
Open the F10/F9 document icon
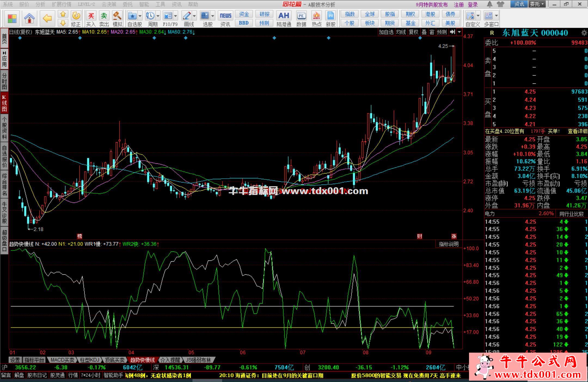pyautogui.click(x=168, y=16)
